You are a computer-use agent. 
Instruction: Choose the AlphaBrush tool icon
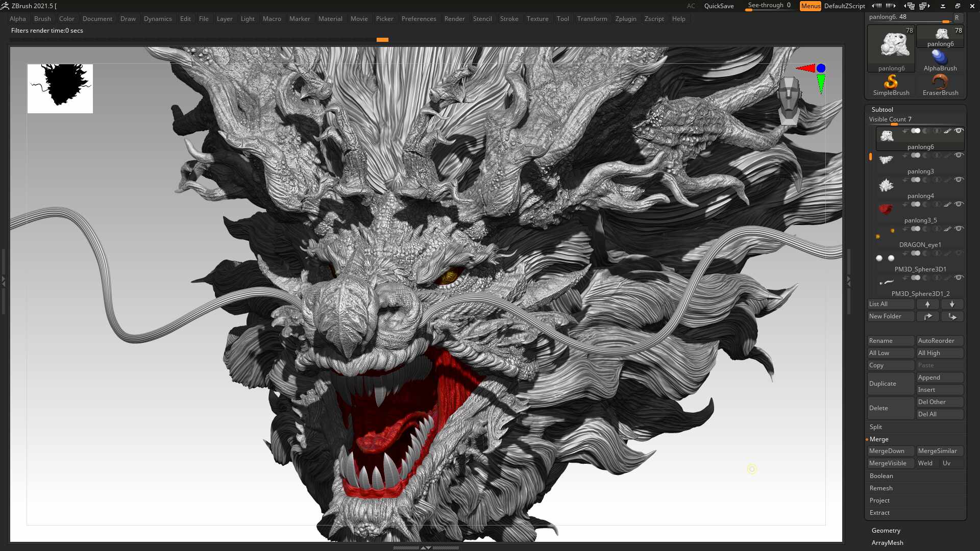[940, 61]
